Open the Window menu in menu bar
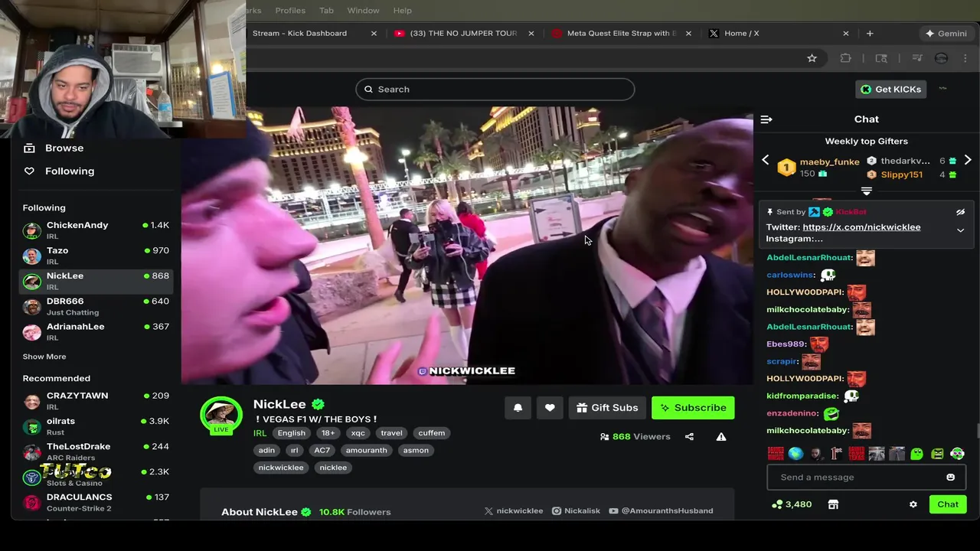Viewport: 980px width, 551px height. pos(363,11)
